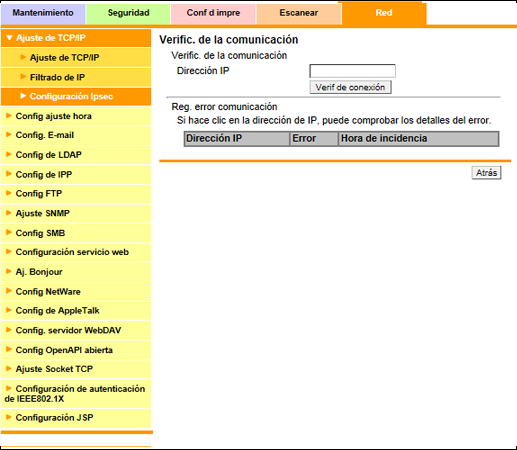
Task: Click the arrow icon beside Config. servidor WebDAV
Action: tap(9, 330)
